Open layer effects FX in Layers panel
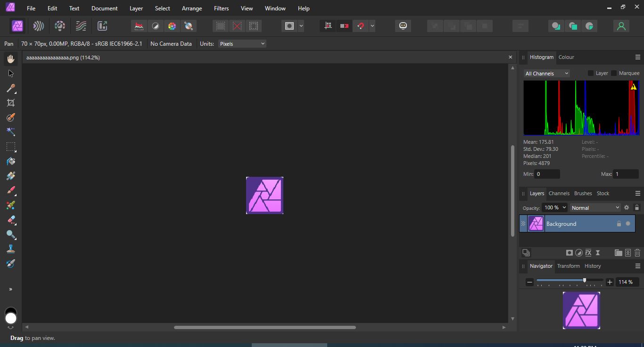Image resolution: width=644 pixels, height=347 pixels. pyautogui.click(x=588, y=253)
